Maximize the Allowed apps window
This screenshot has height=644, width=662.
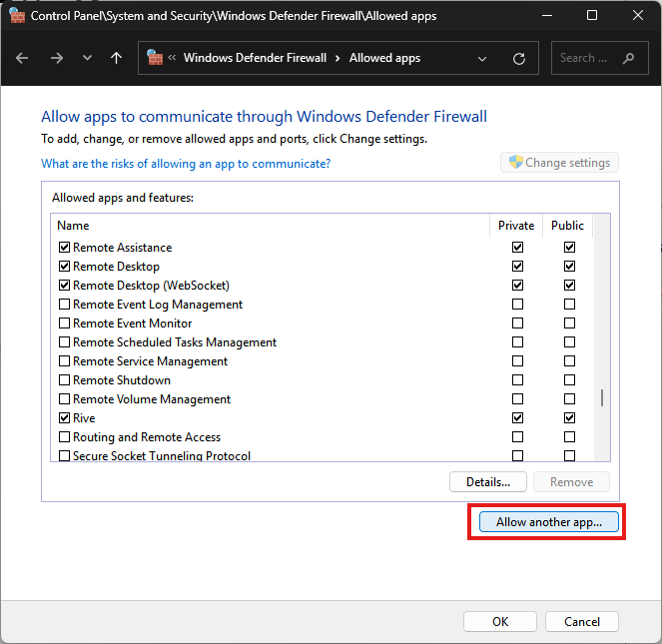coord(592,16)
